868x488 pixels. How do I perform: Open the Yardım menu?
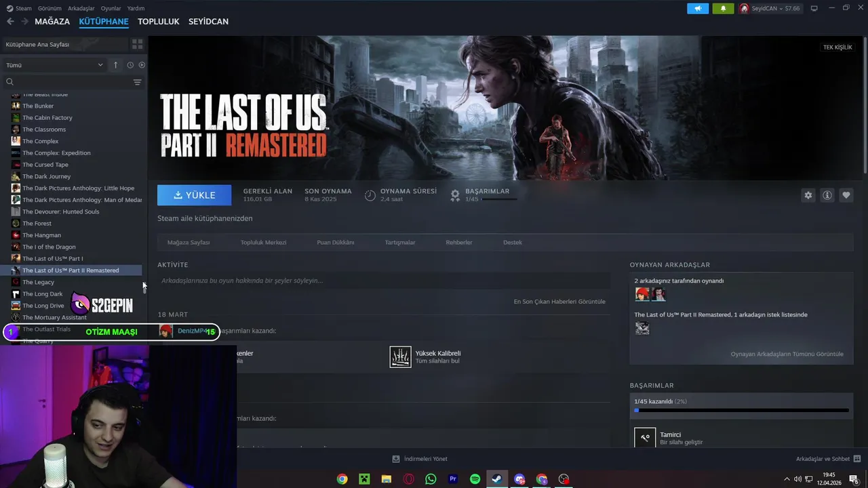tap(136, 8)
